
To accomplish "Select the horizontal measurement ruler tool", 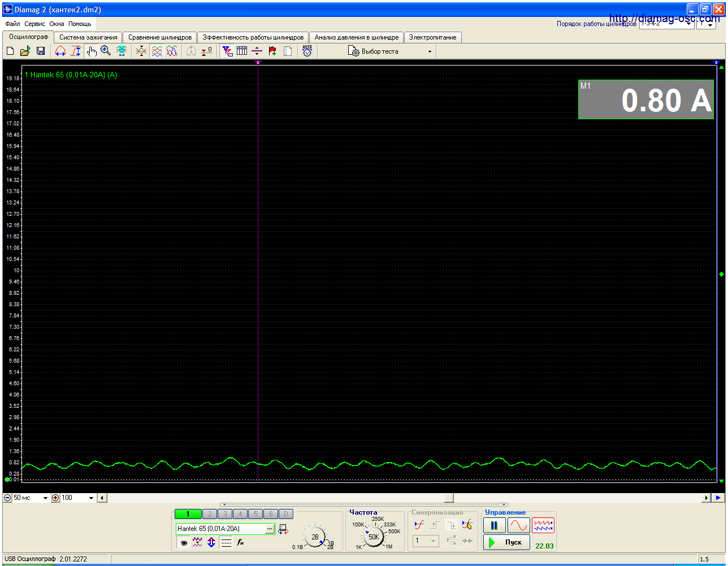I will (x=60, y=51).
